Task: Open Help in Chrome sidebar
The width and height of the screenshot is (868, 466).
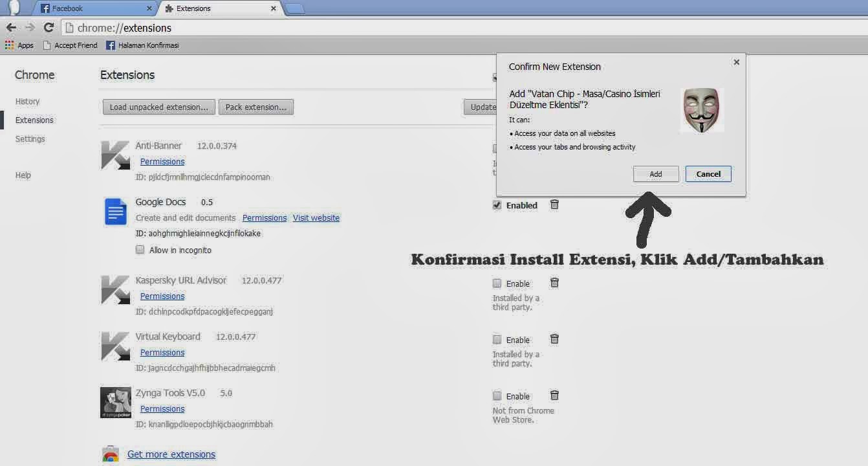Action: [23, 175]
